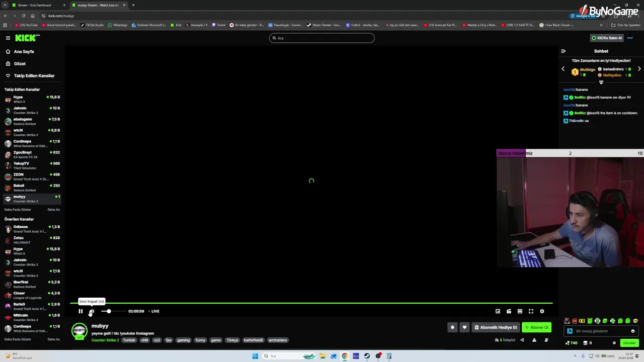Viewport: 644px width, 362px height.
Task: Select the battlefield6 tag
Action: point(254,340)
